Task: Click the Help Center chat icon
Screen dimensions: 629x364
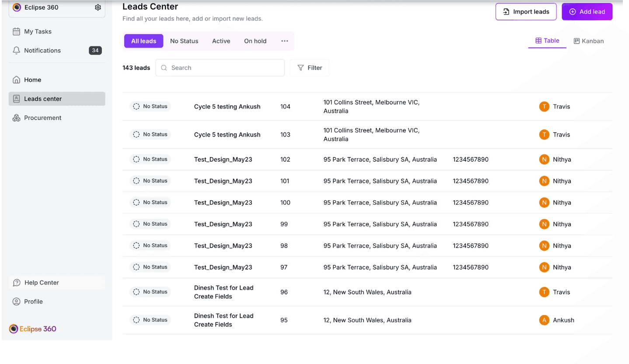Action: click(x=17, y=283)
